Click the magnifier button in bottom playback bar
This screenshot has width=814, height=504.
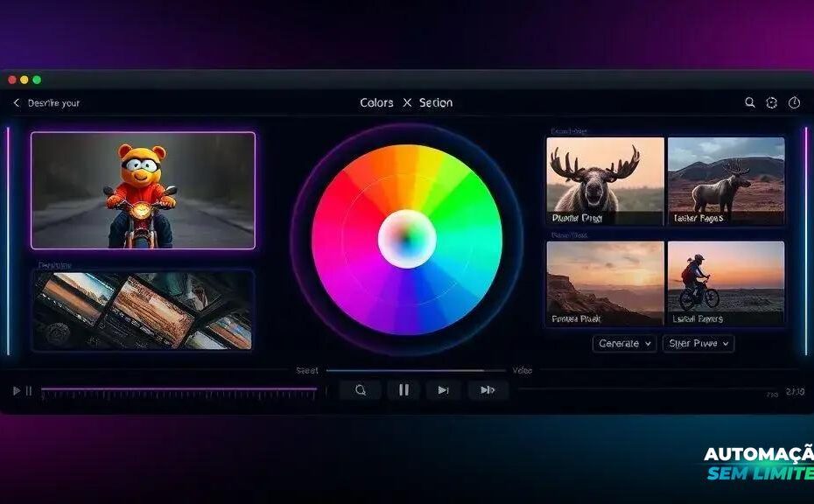click(361, 390)
